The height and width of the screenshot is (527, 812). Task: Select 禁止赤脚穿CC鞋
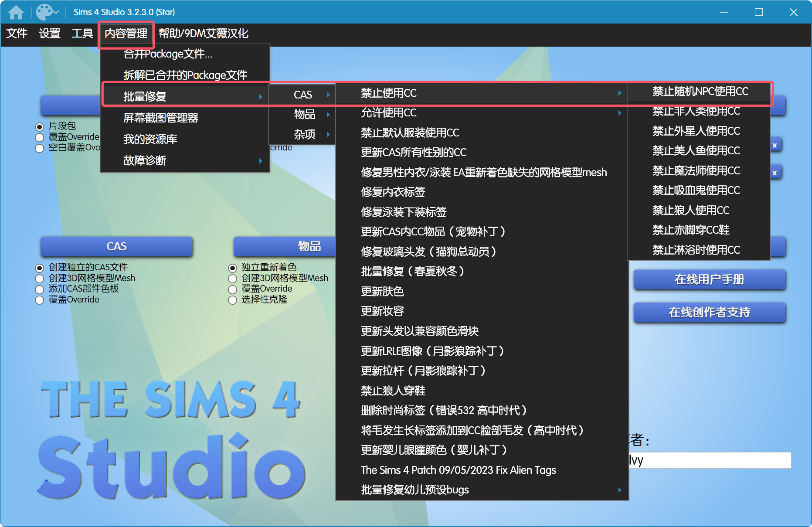pyautogui.click(x=699, y=230)
